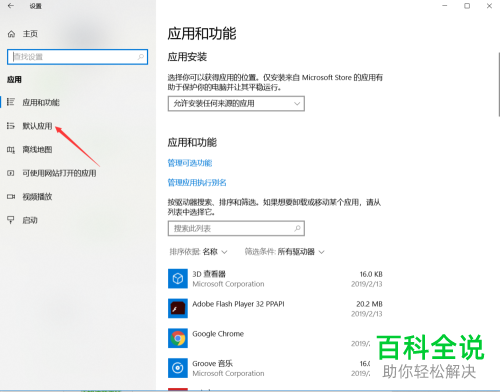Select the 3D 查看器 app name
Image resolution: width=500 pixels, height=392 pixels.
(x=209, y=274)
